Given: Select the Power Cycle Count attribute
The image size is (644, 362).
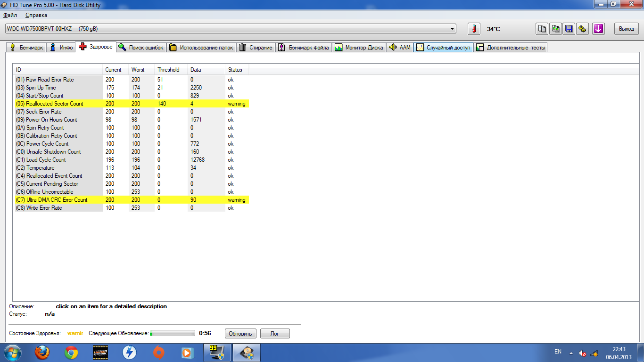Looking at the screenshot, I should (x=132, y=144).
